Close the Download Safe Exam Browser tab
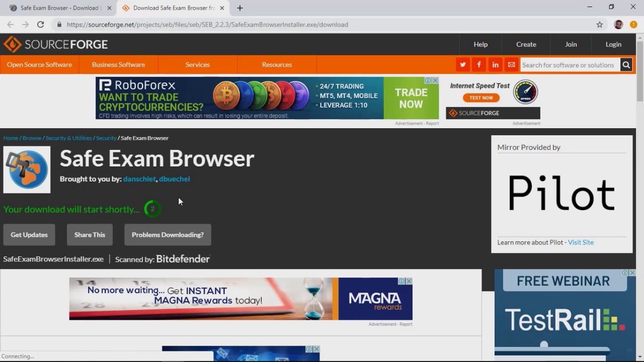Image resolution: width=644 pixels, height=362 pixels. pyautogui.click(x=222, y=8)
